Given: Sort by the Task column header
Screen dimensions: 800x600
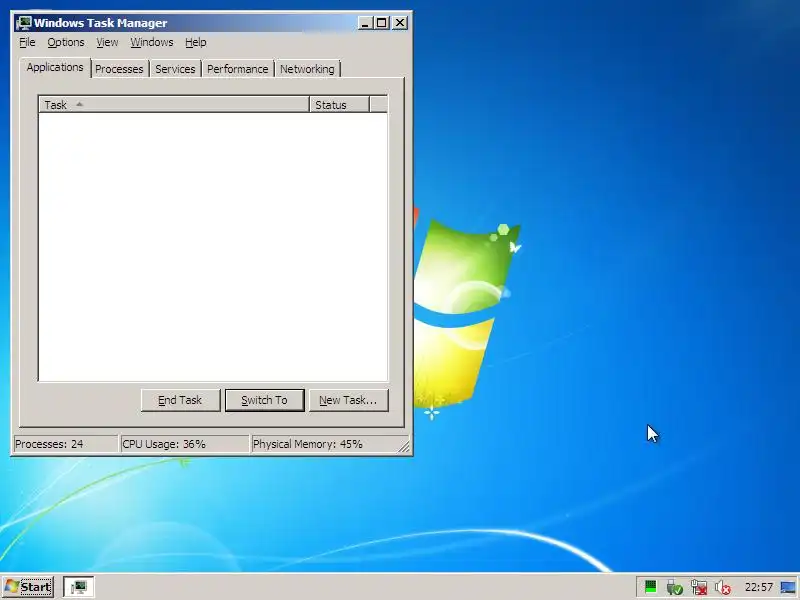Looking at the screenshot, I should click(174, 105).
